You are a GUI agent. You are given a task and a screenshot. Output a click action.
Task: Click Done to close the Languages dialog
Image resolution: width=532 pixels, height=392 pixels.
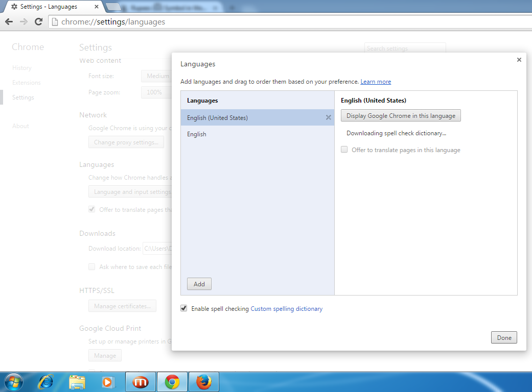point(504,337)
